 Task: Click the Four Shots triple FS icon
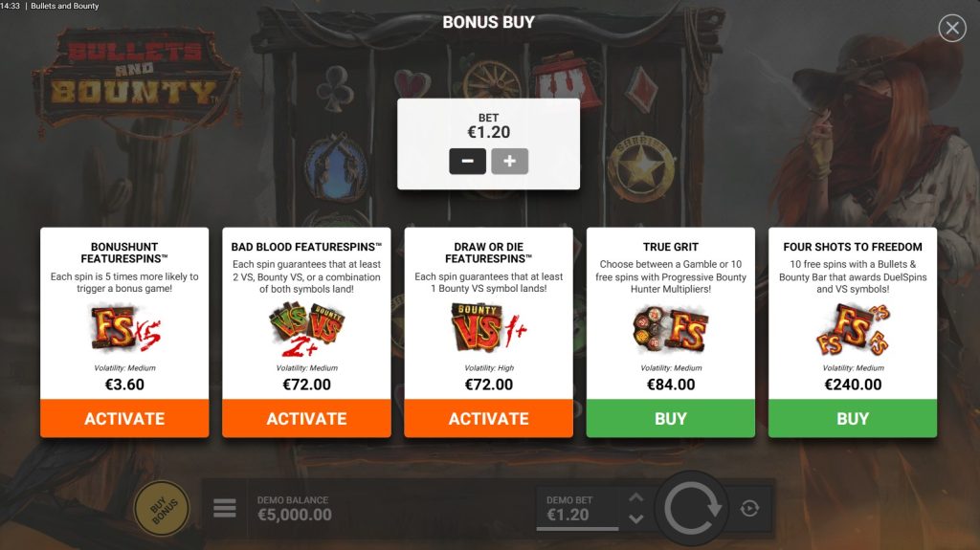pyautogui.click(x=853, y=329)
